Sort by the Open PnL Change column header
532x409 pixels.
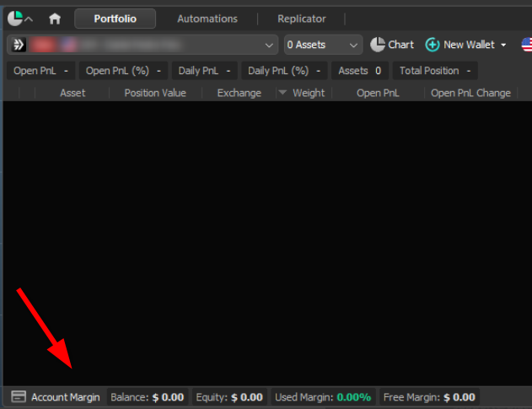click(x=470, y=93)
